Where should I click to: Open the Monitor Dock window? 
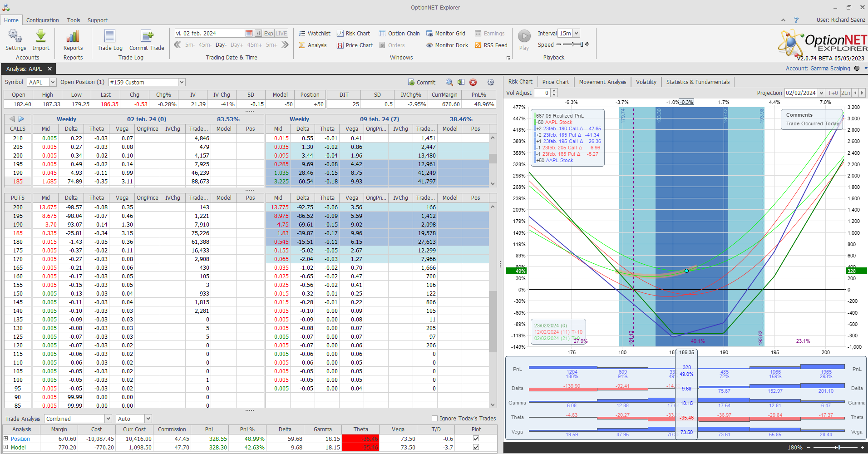447,45
